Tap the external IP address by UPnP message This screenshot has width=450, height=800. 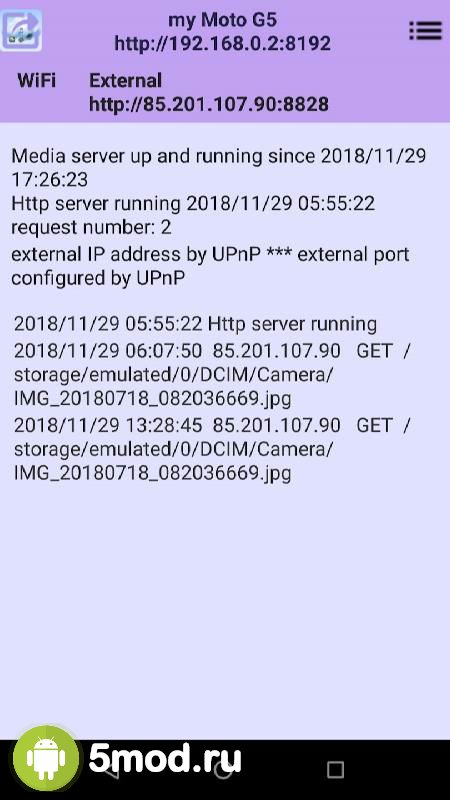210,266
